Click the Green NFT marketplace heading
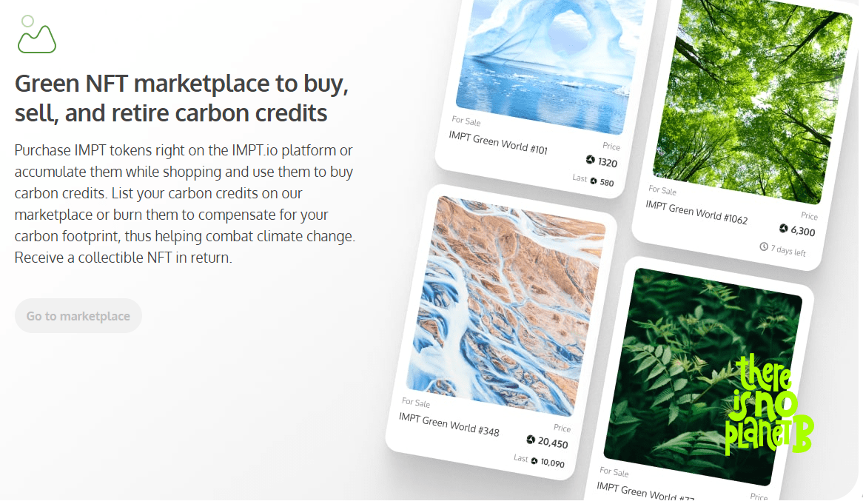Viewport: 863px width, 504px height. click(x=181, y=98)
